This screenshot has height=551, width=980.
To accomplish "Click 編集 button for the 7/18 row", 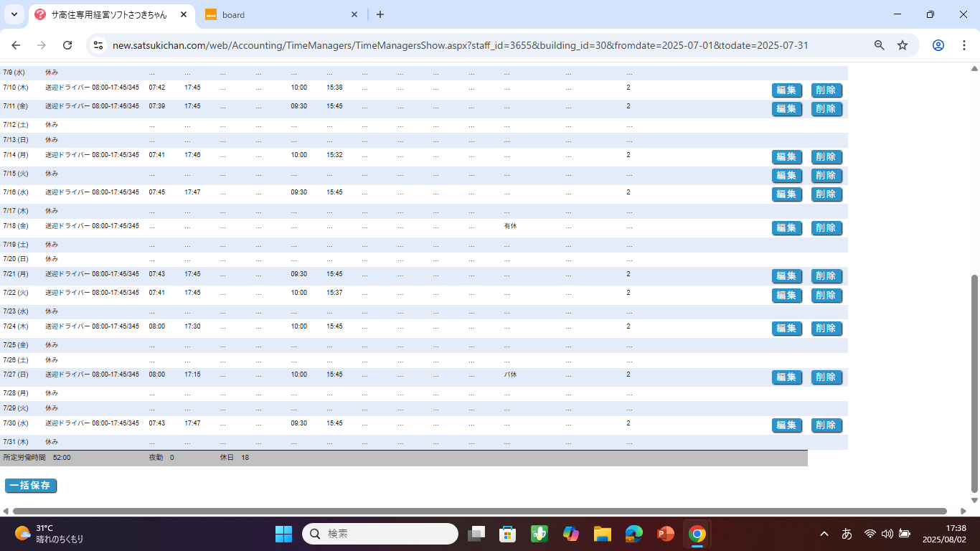I will click(786, 228).
